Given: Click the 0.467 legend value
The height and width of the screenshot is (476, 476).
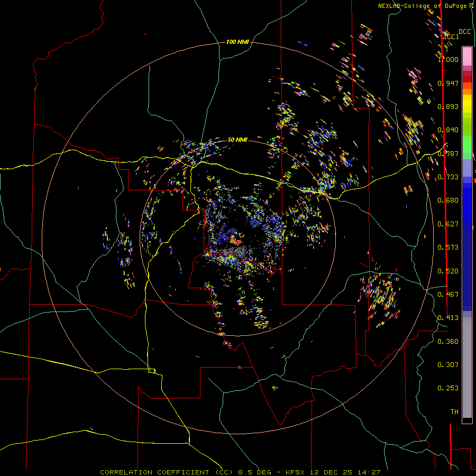Looking at the screenshot, I should (x=448, y=295).
